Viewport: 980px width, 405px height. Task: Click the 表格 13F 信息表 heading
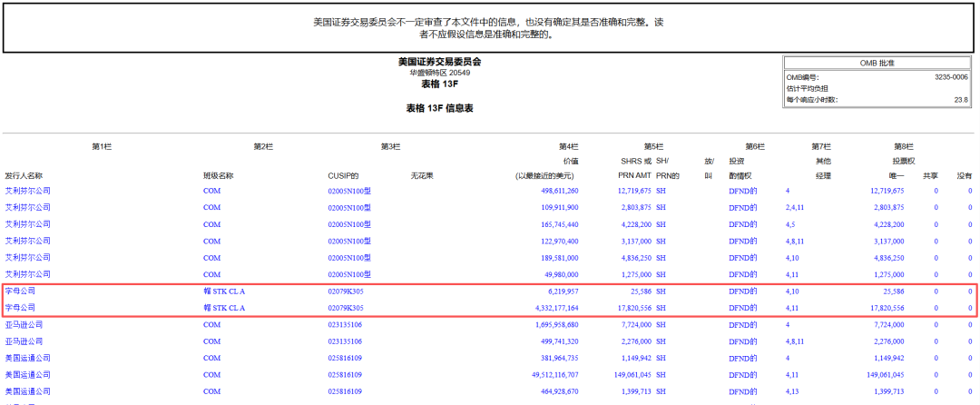(439, 108)
